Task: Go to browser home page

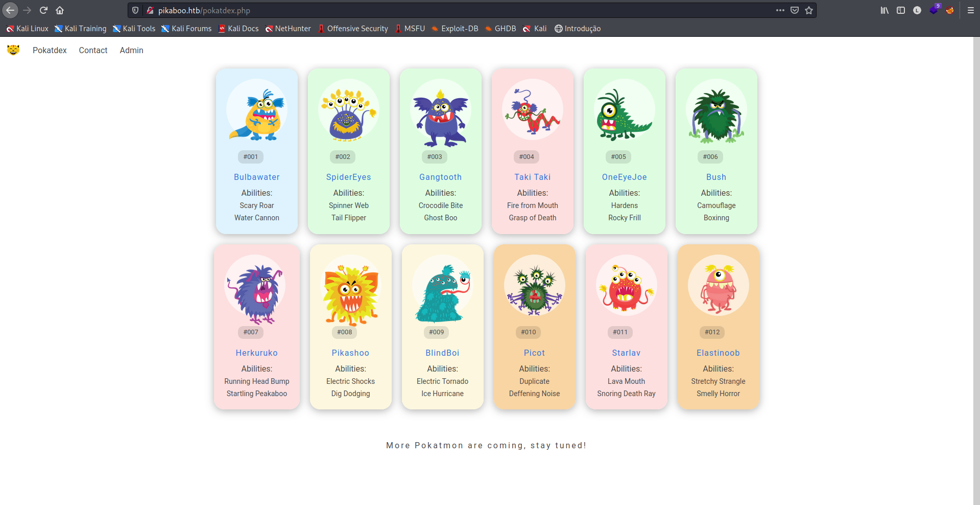Action: pyautogui.click(x=60, y=10)
